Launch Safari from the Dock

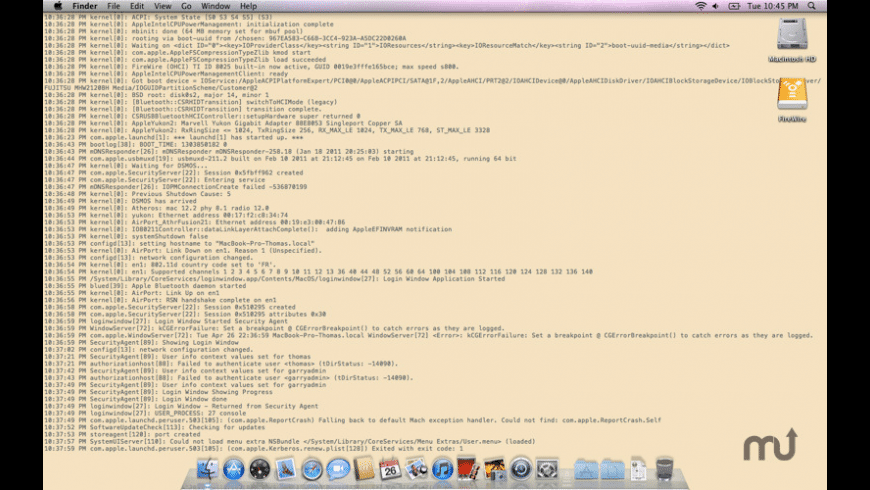point(312,469)
